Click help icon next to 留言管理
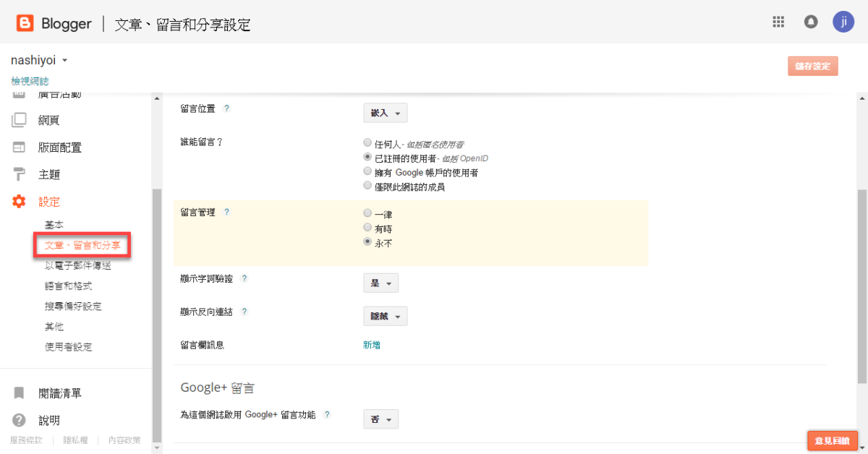Viewport: 868px width, 454px height. point(226,213)
